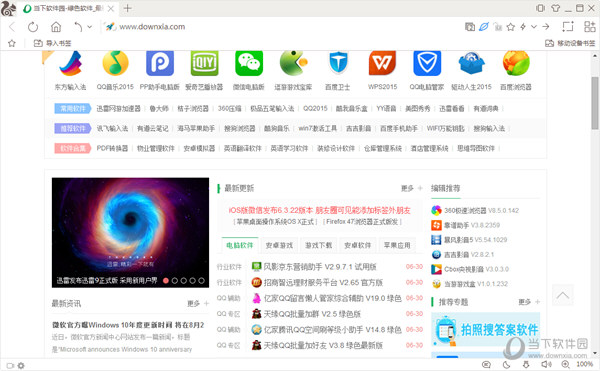Select the 电脑软件 tab
600x371 pixels.
pyautogui.click(x=240, y=245)
